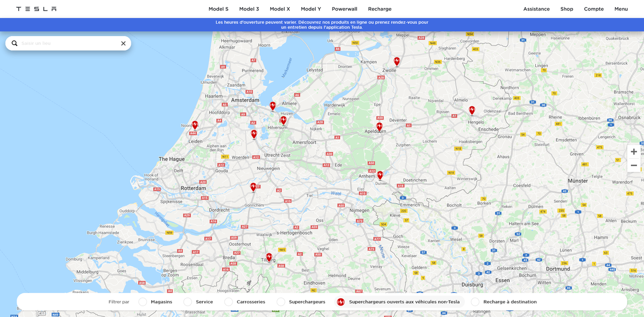
Task: Open the Shop link
Action: (567, 9)
